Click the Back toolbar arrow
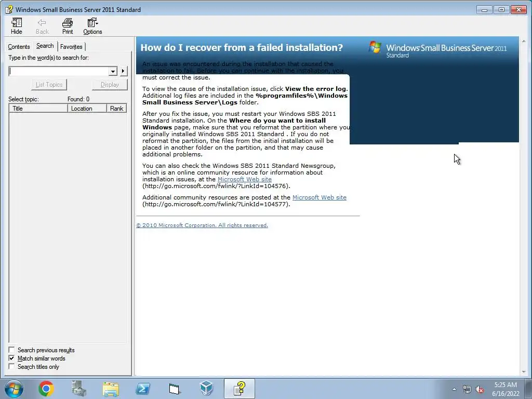The image size is (532, 399). [42, 26]
